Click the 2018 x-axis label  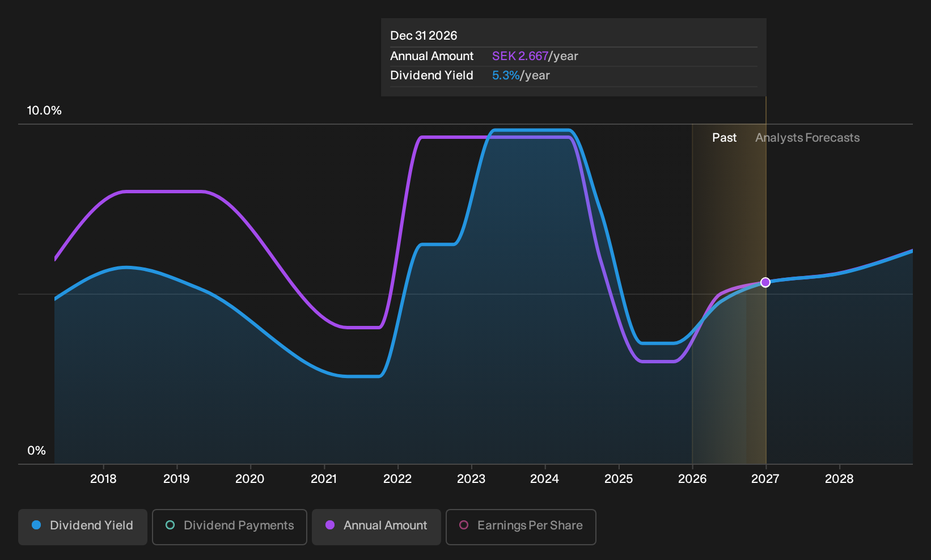(103, 479)
